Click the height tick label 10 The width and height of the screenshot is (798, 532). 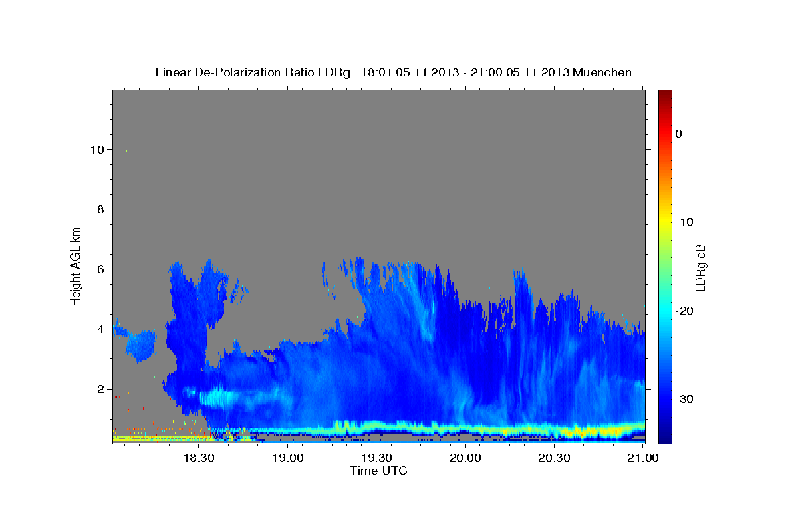tap(98, 150)
